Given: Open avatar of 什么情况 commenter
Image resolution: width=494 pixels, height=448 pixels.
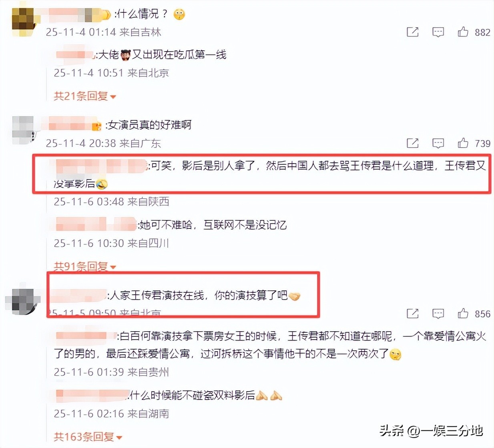Looking at the screenshot, I should pyautogui.click(x=25, y=21).
